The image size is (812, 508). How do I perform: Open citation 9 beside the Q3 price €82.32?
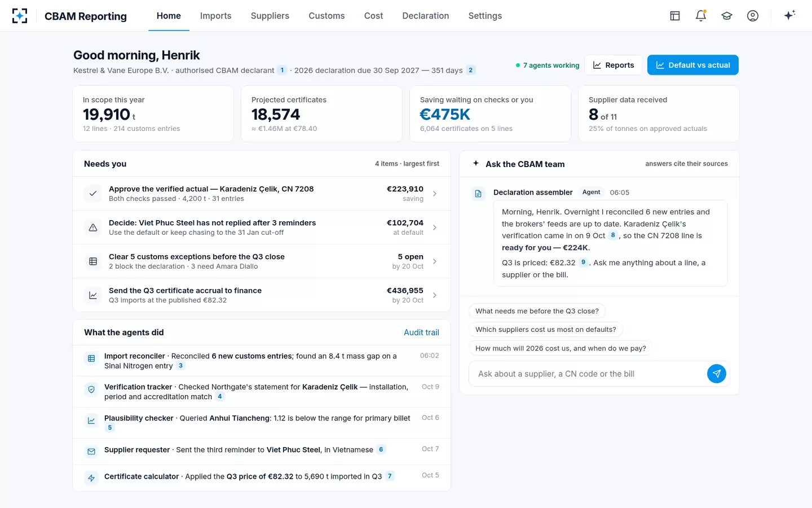point(584,262)
